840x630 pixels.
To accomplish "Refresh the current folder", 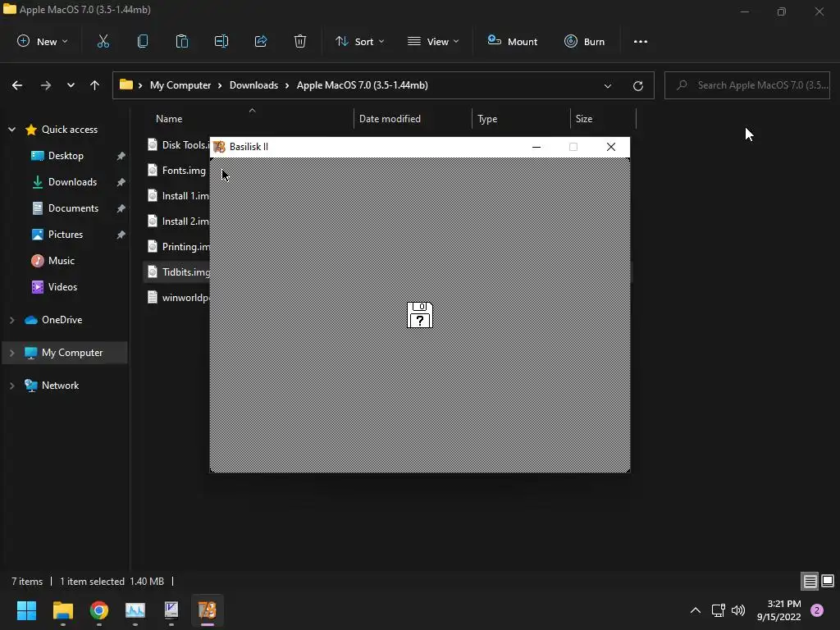I will (637, 85).
